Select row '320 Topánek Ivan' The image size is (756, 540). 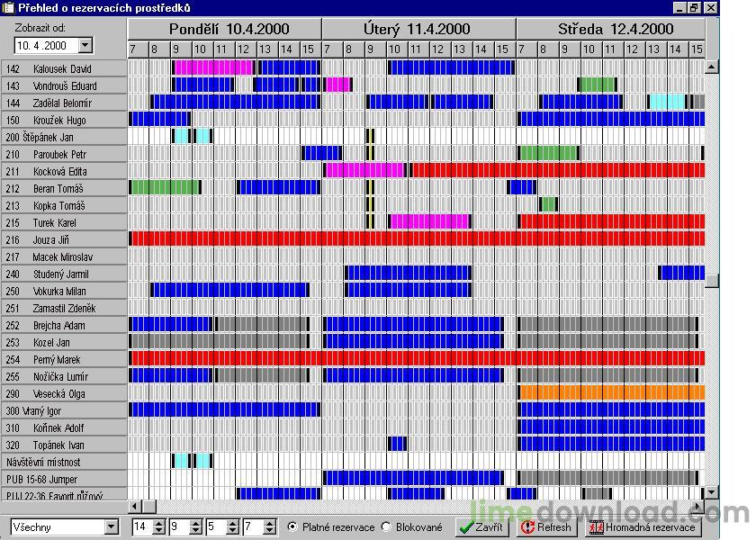[64, 445]
